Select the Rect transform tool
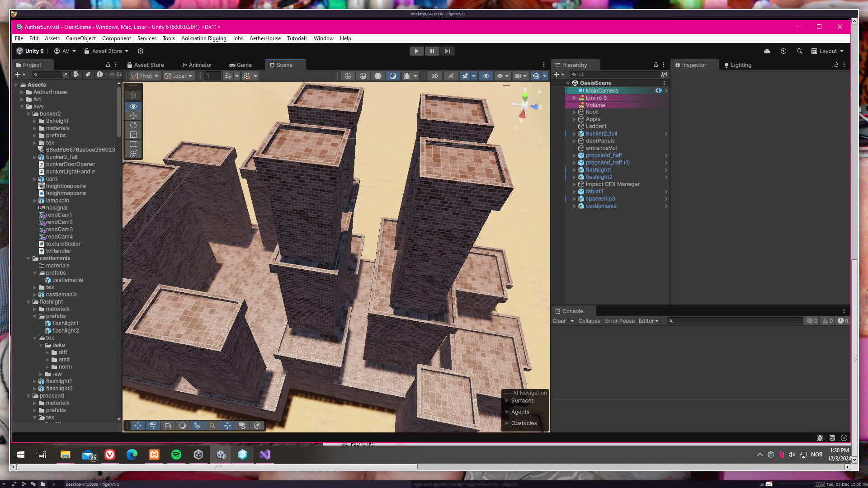 click(x=133, y=145)
